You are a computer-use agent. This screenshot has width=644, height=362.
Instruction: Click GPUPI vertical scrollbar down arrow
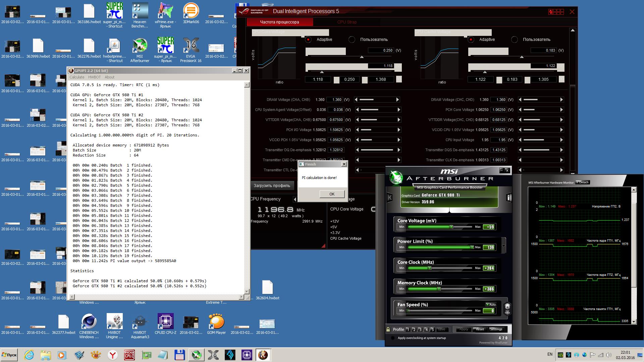(247, 292)
